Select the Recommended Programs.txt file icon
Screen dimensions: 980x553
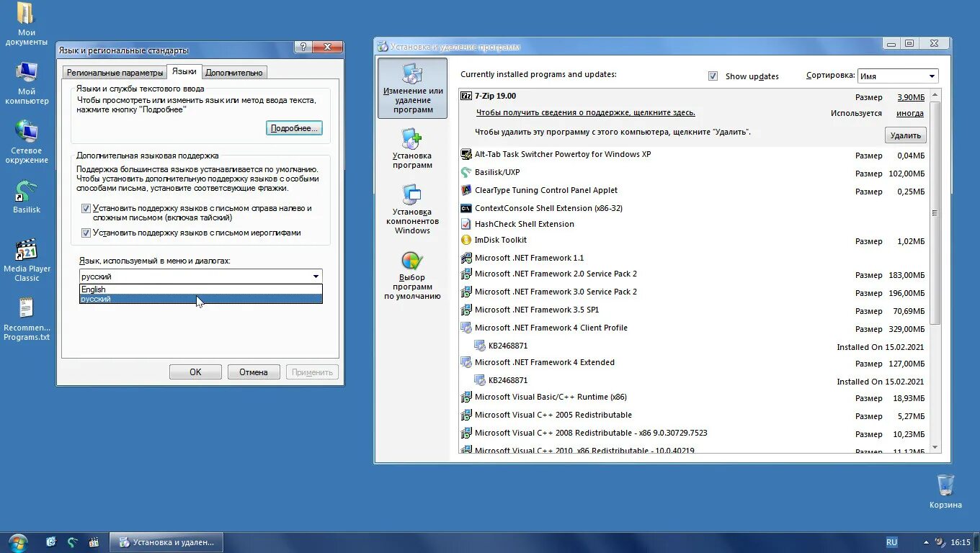pos(27,320)
